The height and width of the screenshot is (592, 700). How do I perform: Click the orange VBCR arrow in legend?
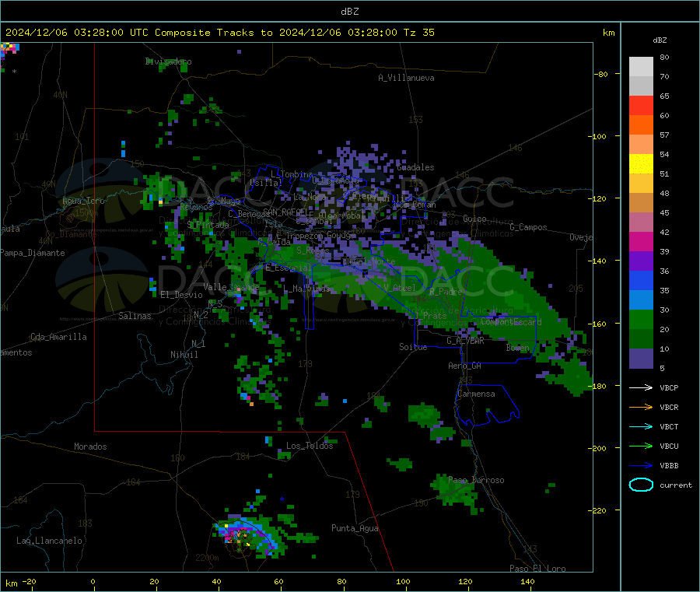click(x=641, y=407)
